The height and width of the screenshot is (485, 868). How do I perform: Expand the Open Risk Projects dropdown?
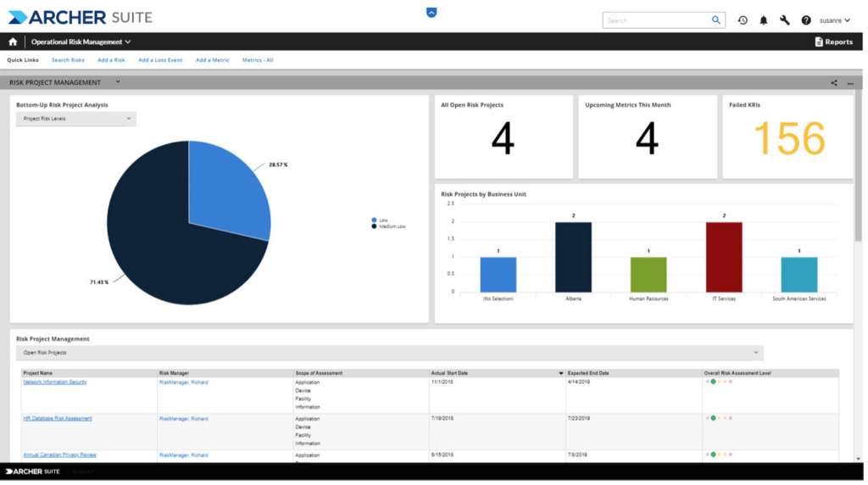click(x=389, y=353)
